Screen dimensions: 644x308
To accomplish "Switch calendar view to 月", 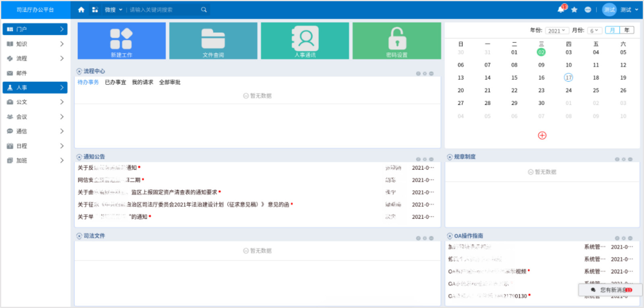I will click(613, 30).
